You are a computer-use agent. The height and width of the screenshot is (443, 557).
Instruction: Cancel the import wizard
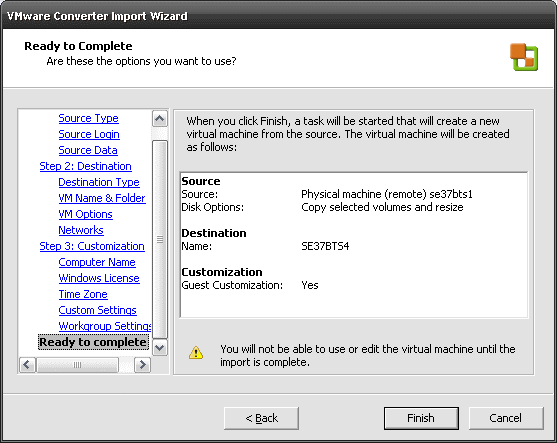pyautogui.click(x=506, y=418)
